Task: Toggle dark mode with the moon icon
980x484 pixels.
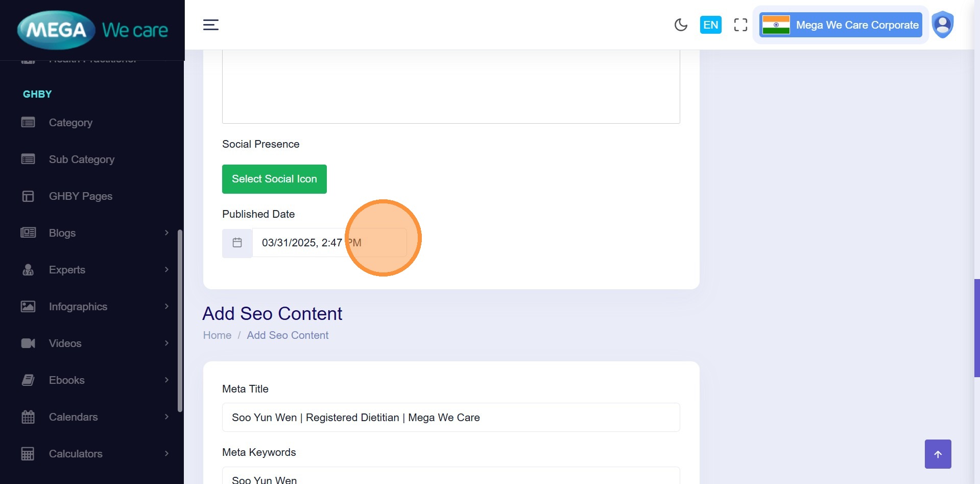Action: click(x=681, y=25)
